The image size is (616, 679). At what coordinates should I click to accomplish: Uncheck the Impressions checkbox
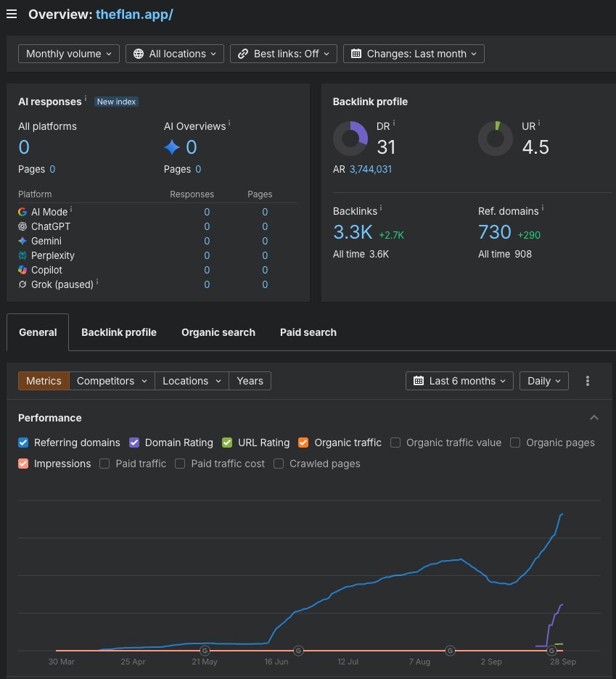[x=23, y=464]
